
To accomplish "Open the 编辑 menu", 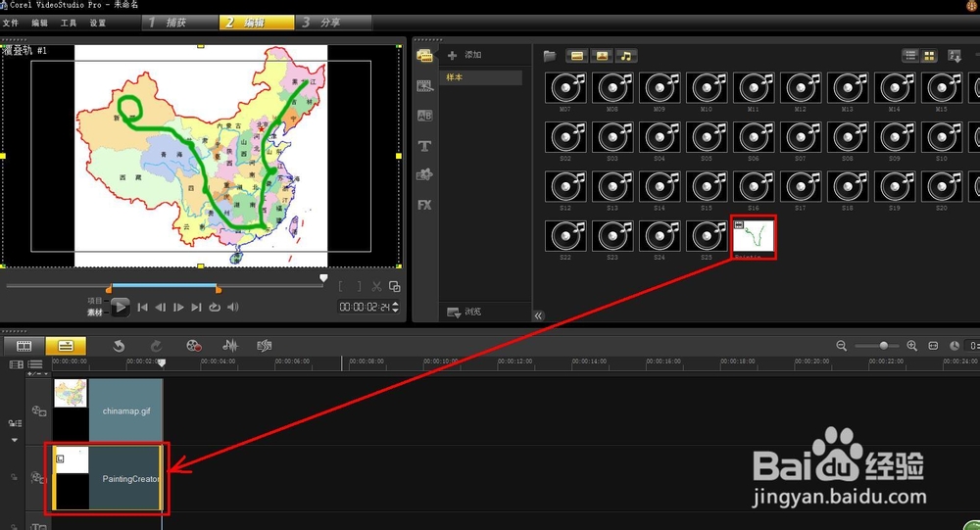I will 39,24.
